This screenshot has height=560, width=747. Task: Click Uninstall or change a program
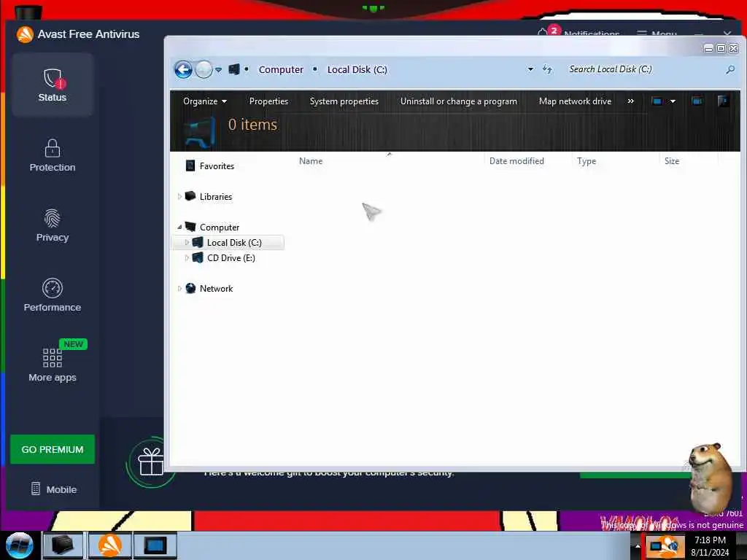tap(458, 101)
